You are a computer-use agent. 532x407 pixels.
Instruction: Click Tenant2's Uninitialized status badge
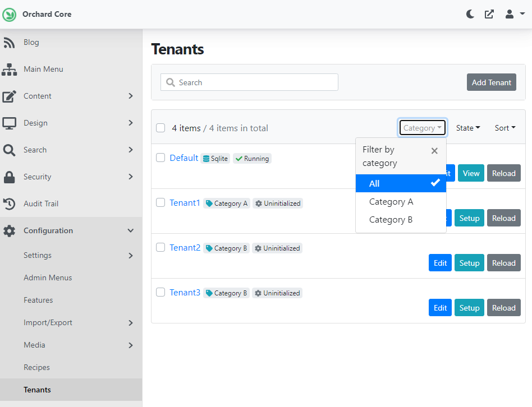click(x=277, y=248)
